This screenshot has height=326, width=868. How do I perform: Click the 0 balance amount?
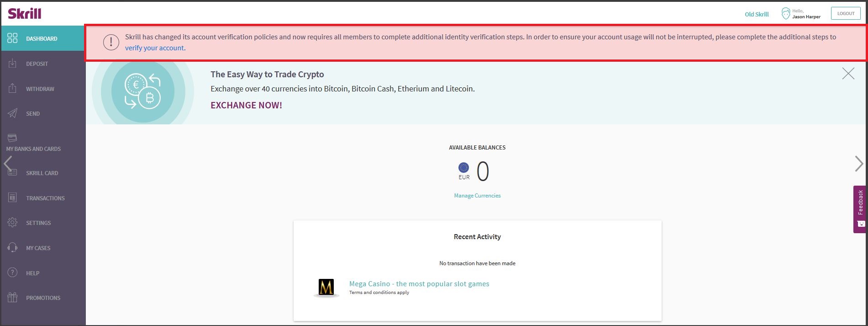(x=483, y=171)
